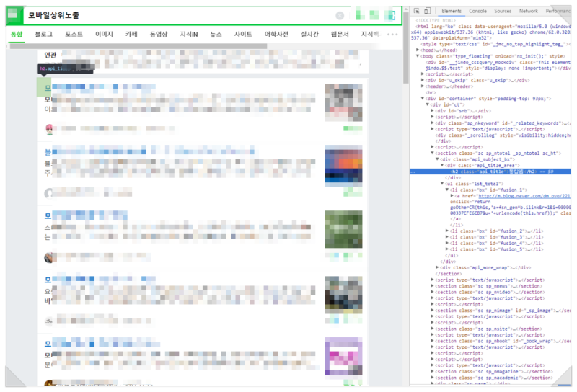Collapse the li id fusion_1 node
Viewport: 577px width, 392px height.
point(447,190)
